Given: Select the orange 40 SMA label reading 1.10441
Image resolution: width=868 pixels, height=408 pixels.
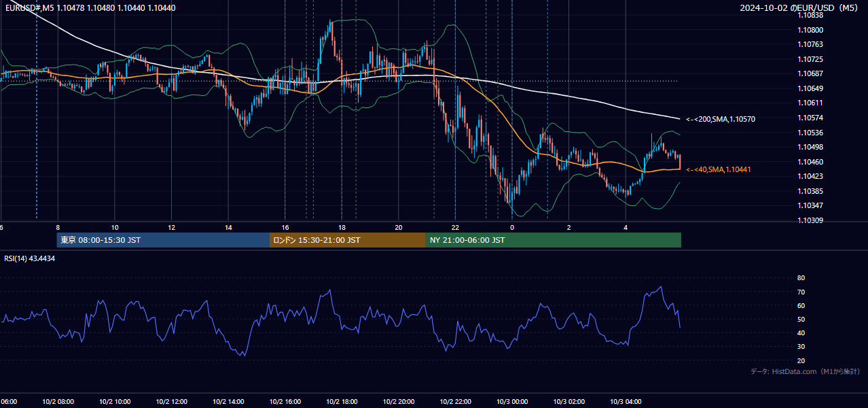Looking at the screenshot, I should click(x=719, y=169).
